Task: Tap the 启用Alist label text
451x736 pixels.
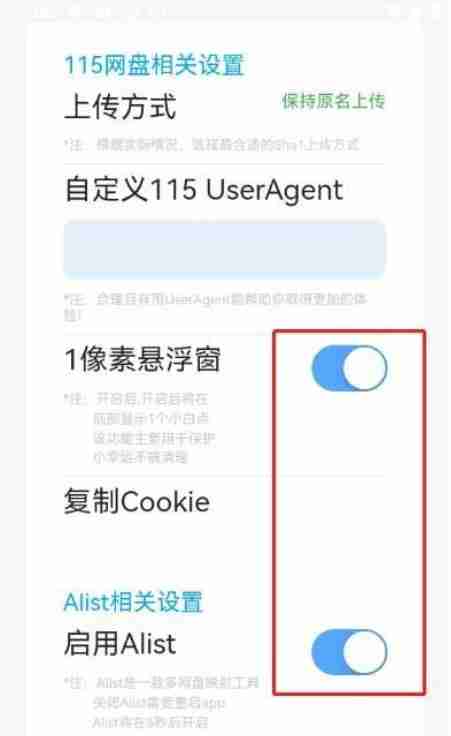Action: point(120,644)
